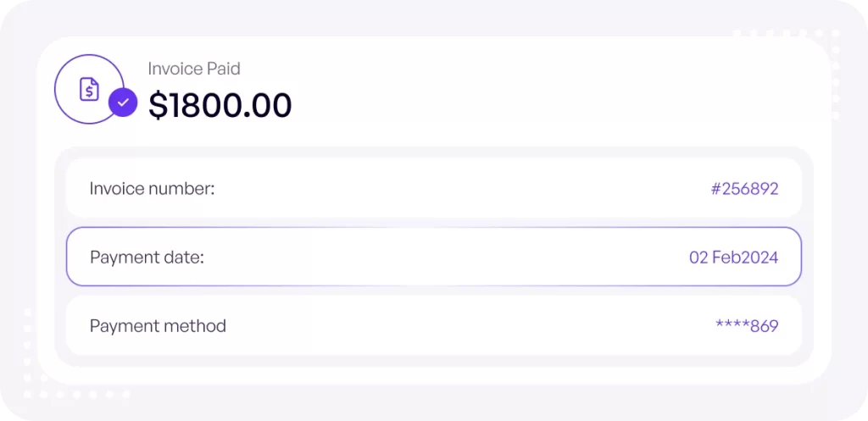Click the 02 Feb2024 date value
The image size is (868, 421).
733,258
